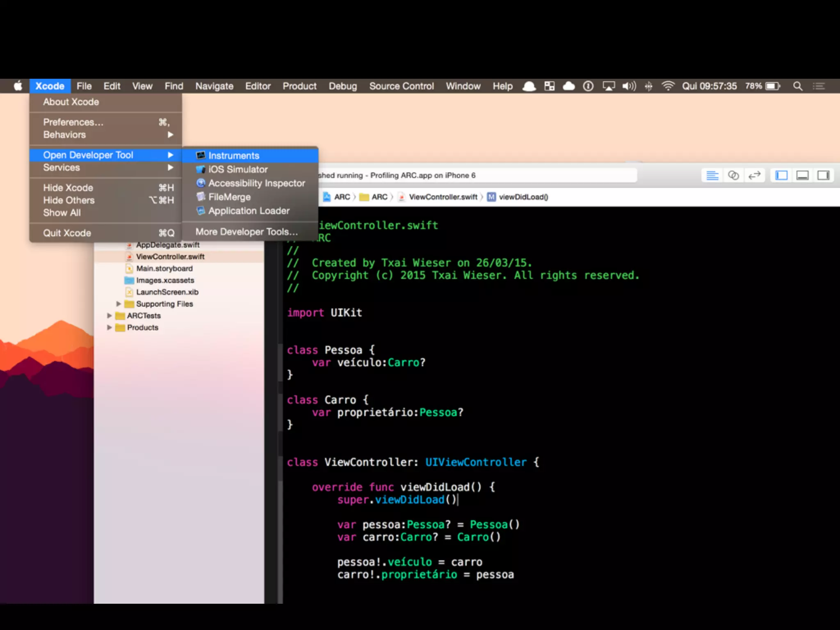Switch to Version editor icon
The image size is (840, 630).
[x=754, y=176]
